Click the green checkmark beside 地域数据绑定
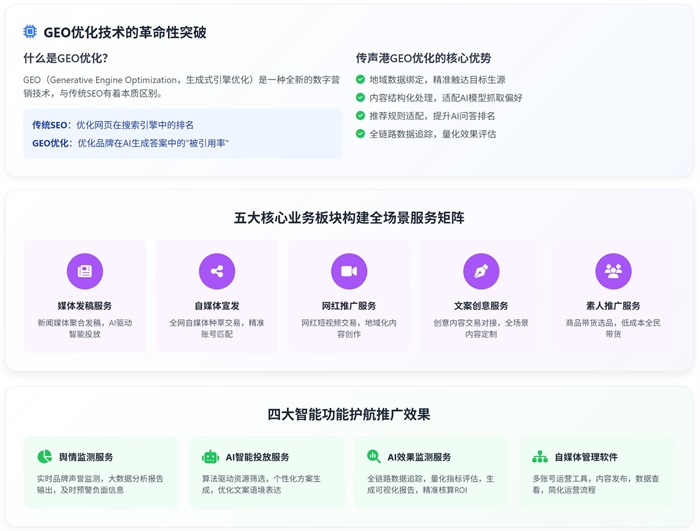700x531 pixels. [361, 80]
